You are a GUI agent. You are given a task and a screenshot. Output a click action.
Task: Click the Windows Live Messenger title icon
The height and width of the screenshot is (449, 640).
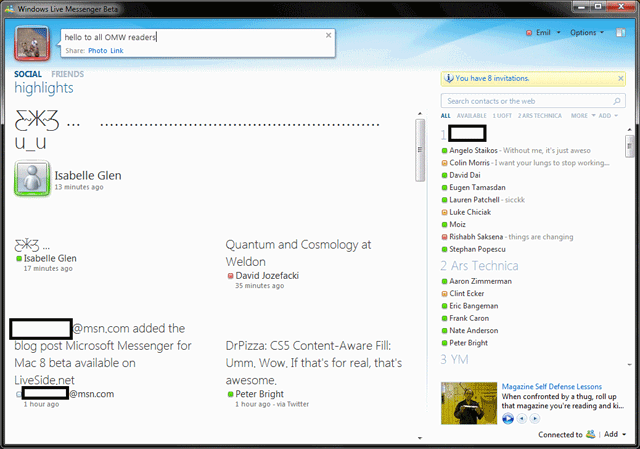tap(9, 9)
